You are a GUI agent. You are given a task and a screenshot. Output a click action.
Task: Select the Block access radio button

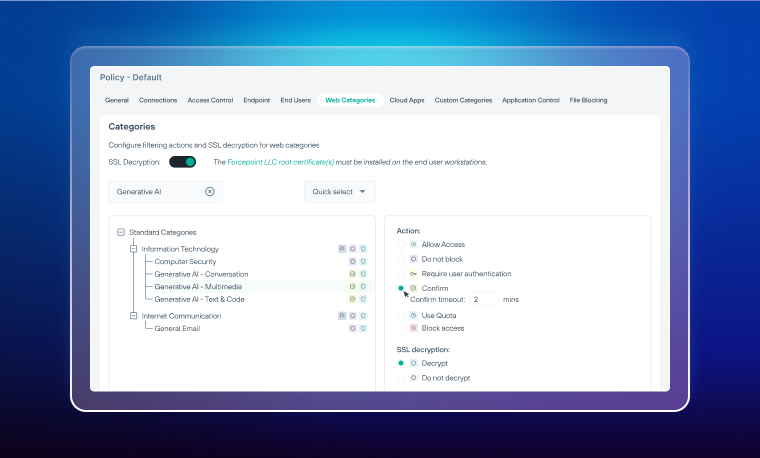pos(401,328)
